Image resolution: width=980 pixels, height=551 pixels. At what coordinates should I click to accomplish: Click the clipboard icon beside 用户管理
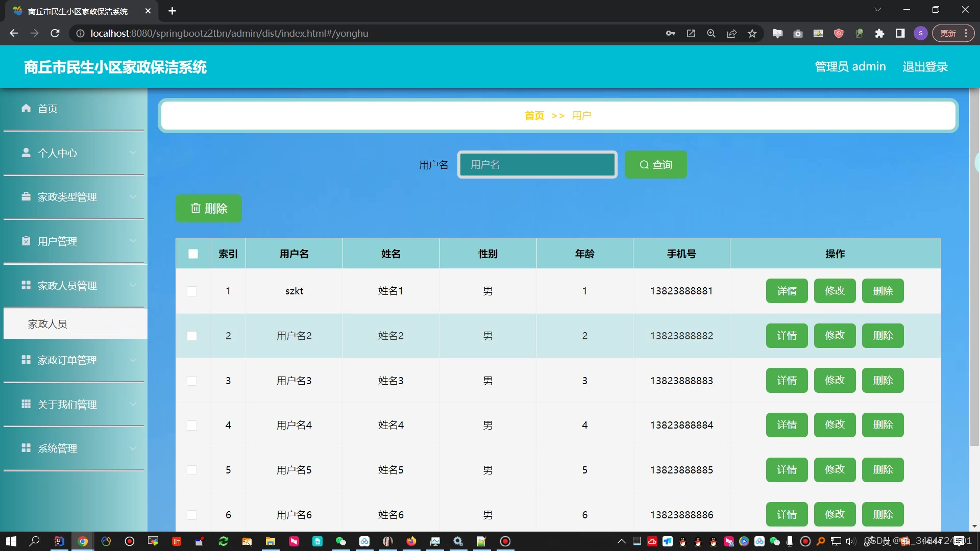(x=26, y=241)
